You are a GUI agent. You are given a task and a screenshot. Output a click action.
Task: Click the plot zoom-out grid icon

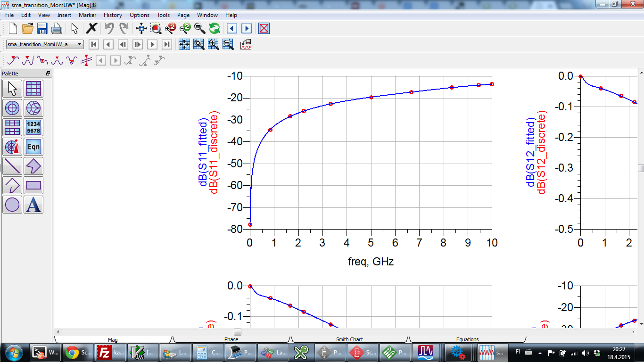228,44
